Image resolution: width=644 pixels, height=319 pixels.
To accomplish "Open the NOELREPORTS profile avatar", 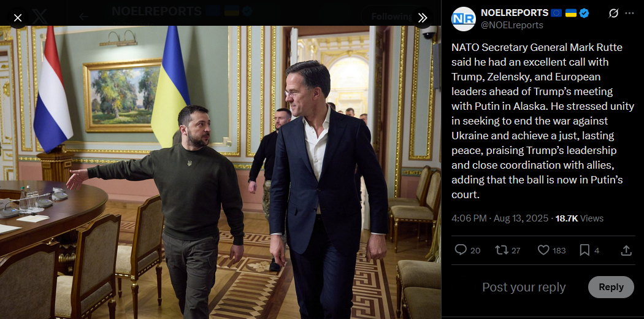I will click(x=463, y=19).
